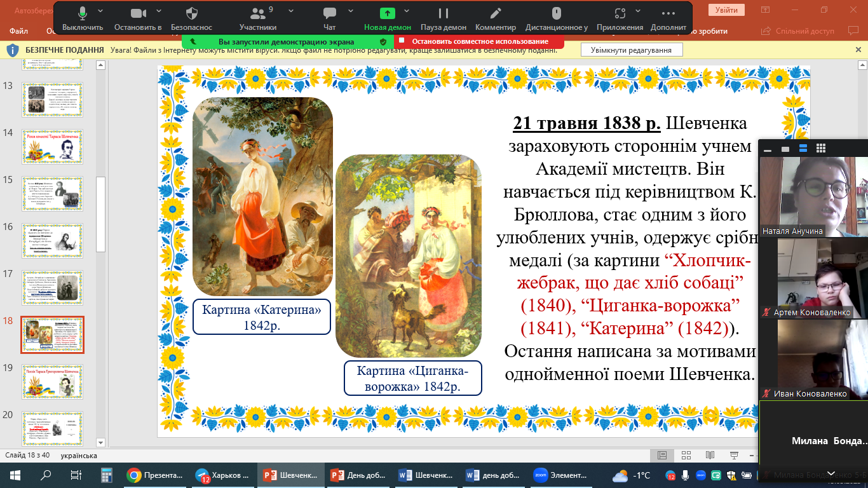Click the protected view shield icon
Viewport: 868px width, 488px height.
coord(13,50)
